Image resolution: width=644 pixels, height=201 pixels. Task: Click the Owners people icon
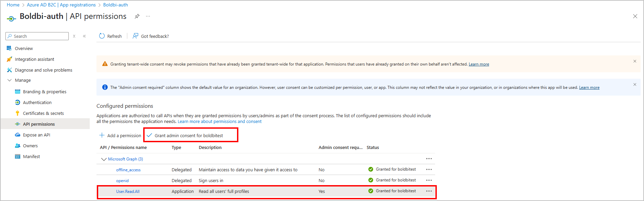pyautogui.click(x=18, y=146)
